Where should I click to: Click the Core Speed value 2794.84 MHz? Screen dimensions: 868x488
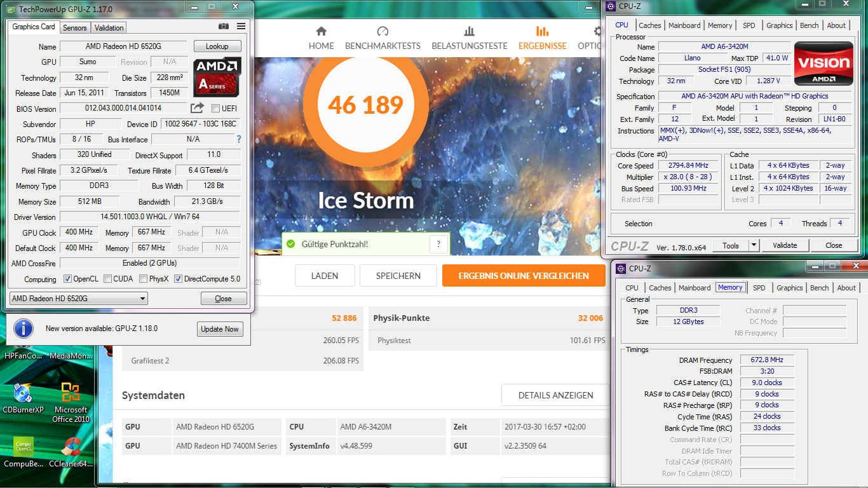click(x=689, y=165)
